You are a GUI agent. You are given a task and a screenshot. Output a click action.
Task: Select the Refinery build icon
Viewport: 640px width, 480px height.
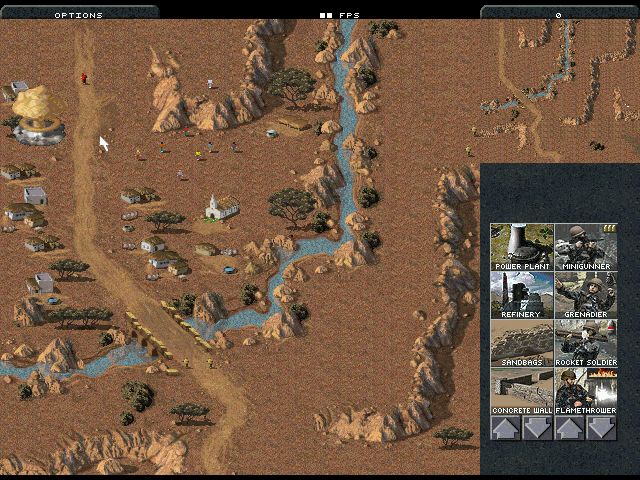point(522,295)
